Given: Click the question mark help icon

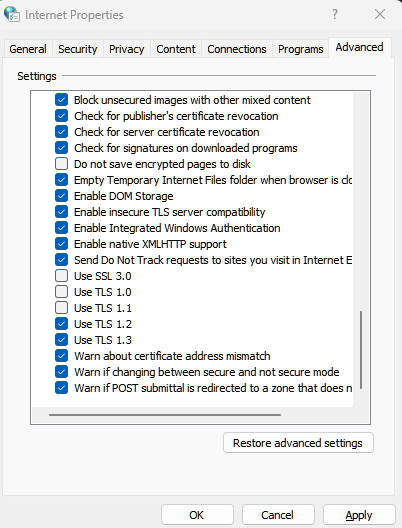Looking at the screenshot, I should [x=335, y=14].
